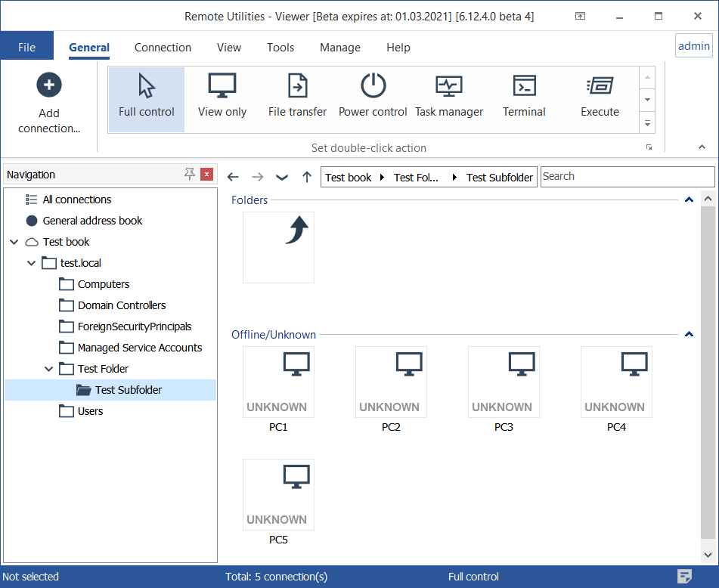
Task: Collapse the Folders group
Action: tap(689, 200)
